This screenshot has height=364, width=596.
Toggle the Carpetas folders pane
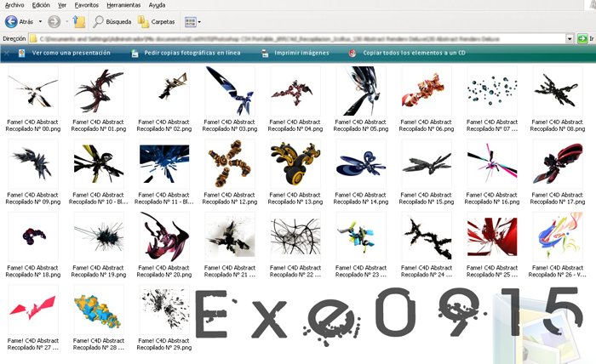coord(142,21)
